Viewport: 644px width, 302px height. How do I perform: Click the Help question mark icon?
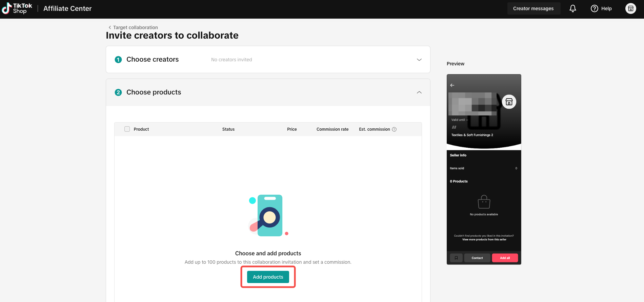point(595,8)
